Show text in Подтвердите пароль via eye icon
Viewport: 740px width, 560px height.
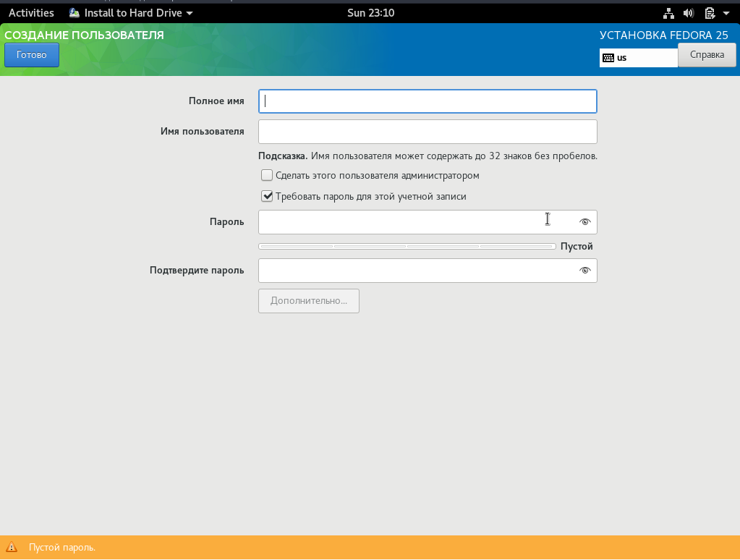coord(585,271)
